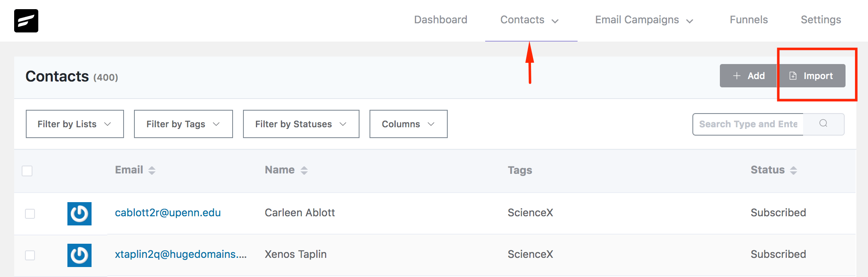Expand the Filter by Statuses dropdown
Image resolution: width=868 pixels, height=277 pixels.
301,124
